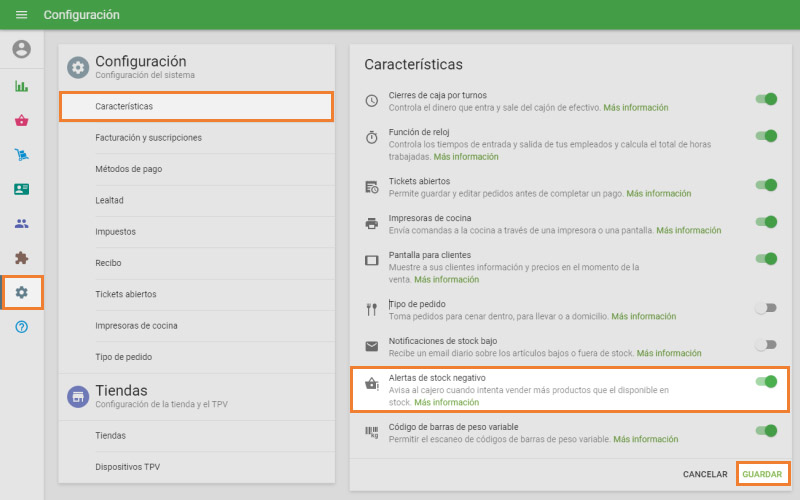Open the employees ID card icon
Image resolution: width=800 pixels, height=500 pixels.
click(x=21, y=189)
